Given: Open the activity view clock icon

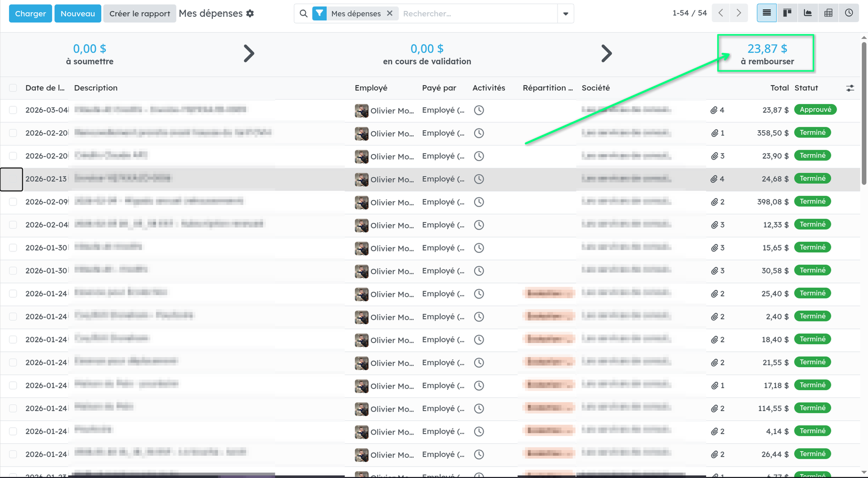Looking at the screenshot, I should tap(849, 13).
